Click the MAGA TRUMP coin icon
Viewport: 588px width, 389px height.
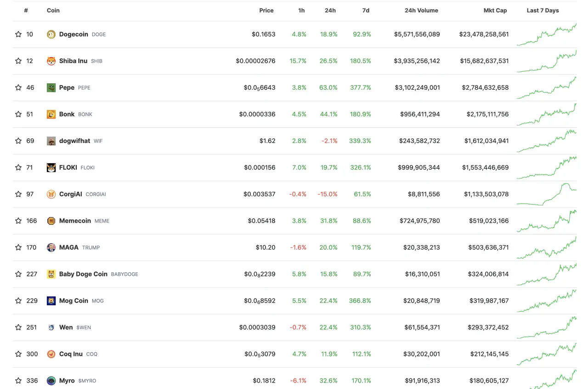[51, 248]
